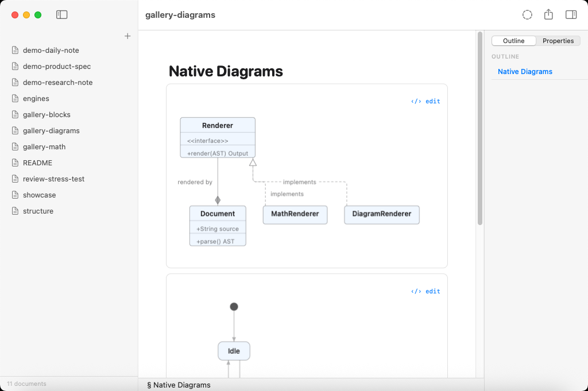Screen dimensions: 588x391
Task: Open showcase document
Action: (40, 195)
